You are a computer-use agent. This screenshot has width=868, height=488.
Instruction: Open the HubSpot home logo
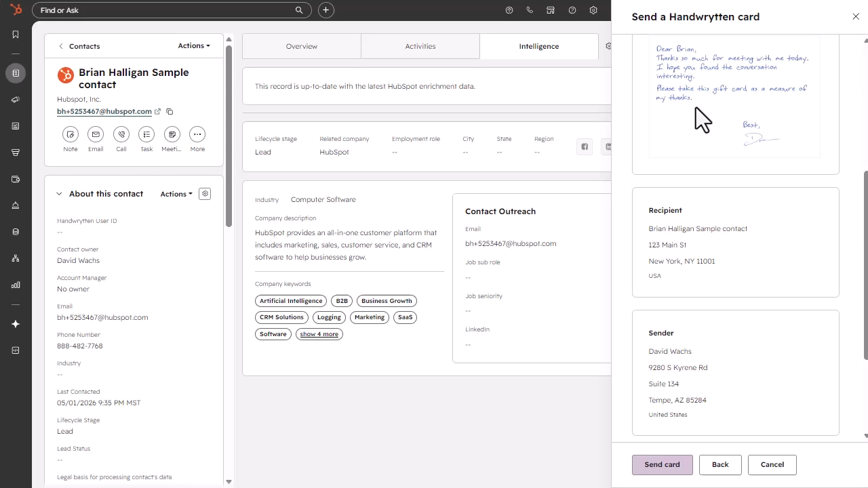[x=16, y=10]
